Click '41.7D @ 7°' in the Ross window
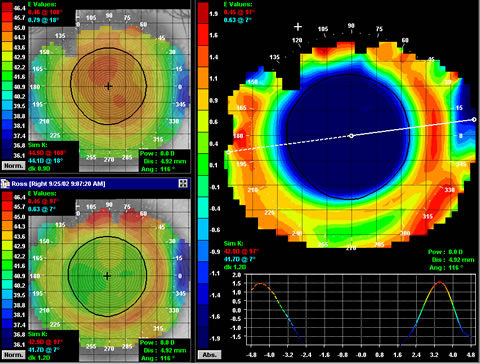480x364 pixels. (44, 350)
